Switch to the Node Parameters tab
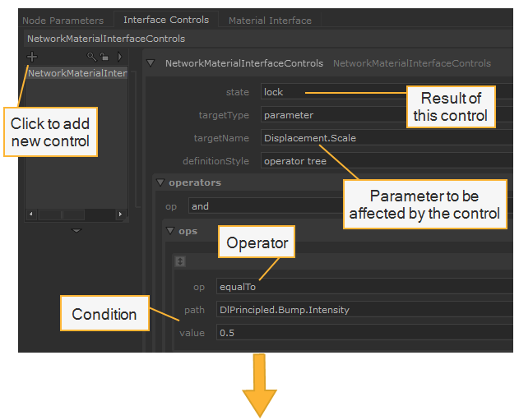519x420 pixels. coord(63,21)
